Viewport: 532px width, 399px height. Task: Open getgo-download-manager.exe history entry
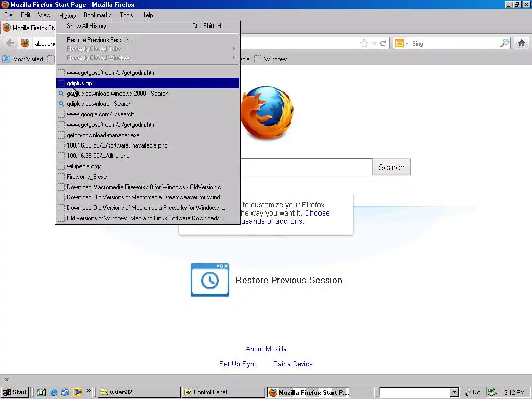(148, 135)
